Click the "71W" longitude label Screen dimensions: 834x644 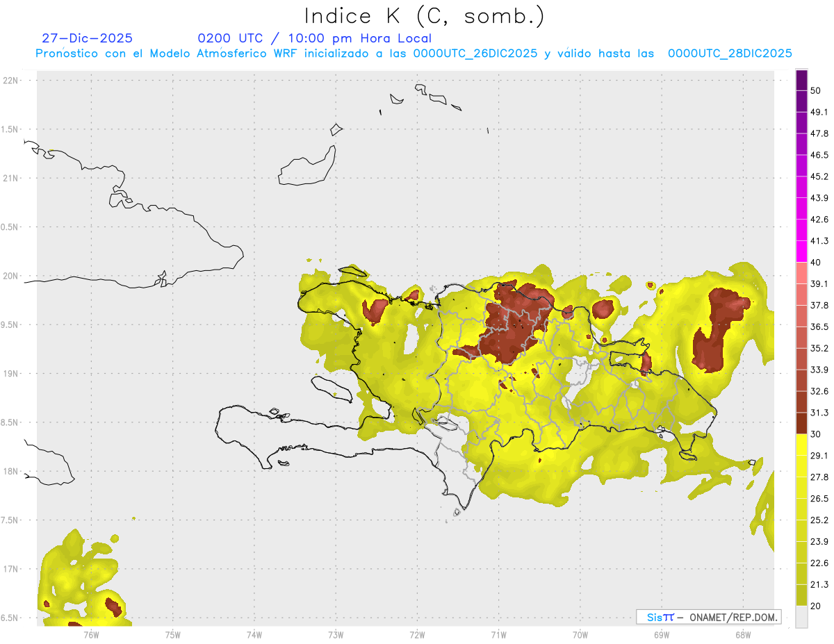(498, 635)
